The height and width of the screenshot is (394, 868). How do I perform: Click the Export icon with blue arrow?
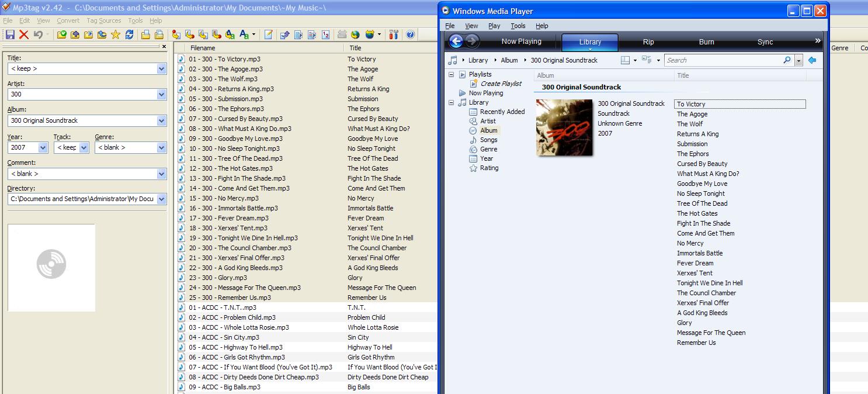(x=284, y=34)
